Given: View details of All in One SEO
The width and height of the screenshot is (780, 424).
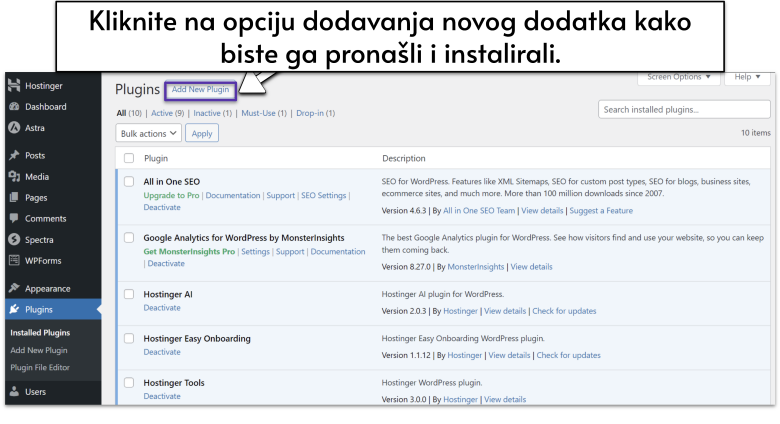Looking at the screenshot, I should point(542,211).
